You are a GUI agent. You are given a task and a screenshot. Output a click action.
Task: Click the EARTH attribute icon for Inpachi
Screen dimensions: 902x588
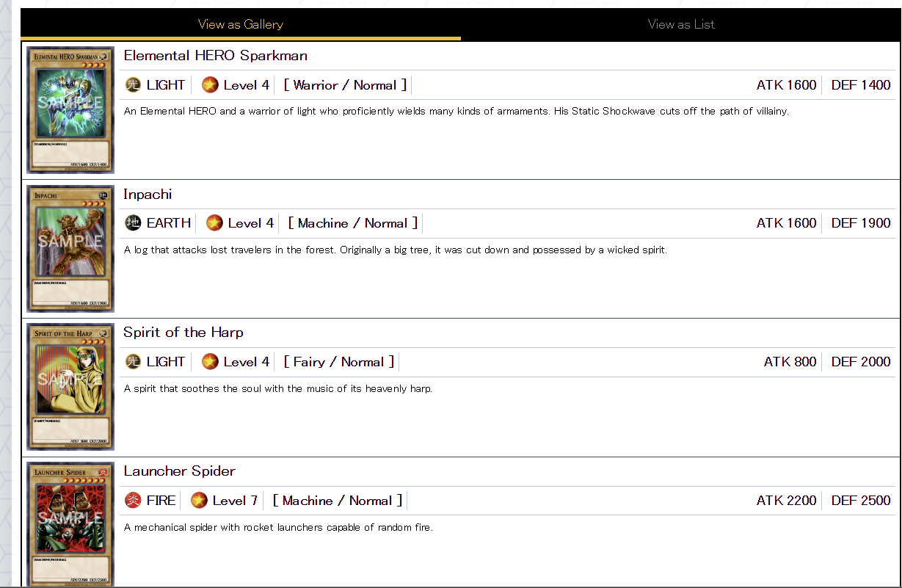click(x=133, y=223)
